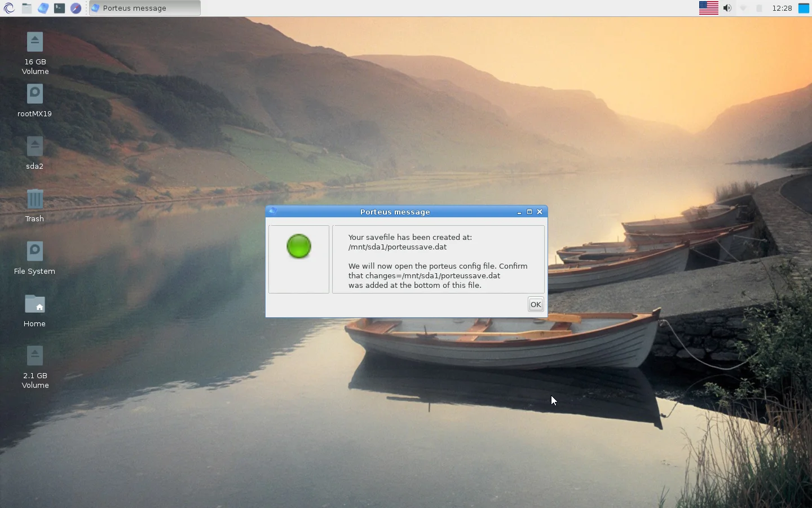812x508 pixels.
Task: Open the blue Porteus tool launcher in the panel
Action: pos(43,8)
